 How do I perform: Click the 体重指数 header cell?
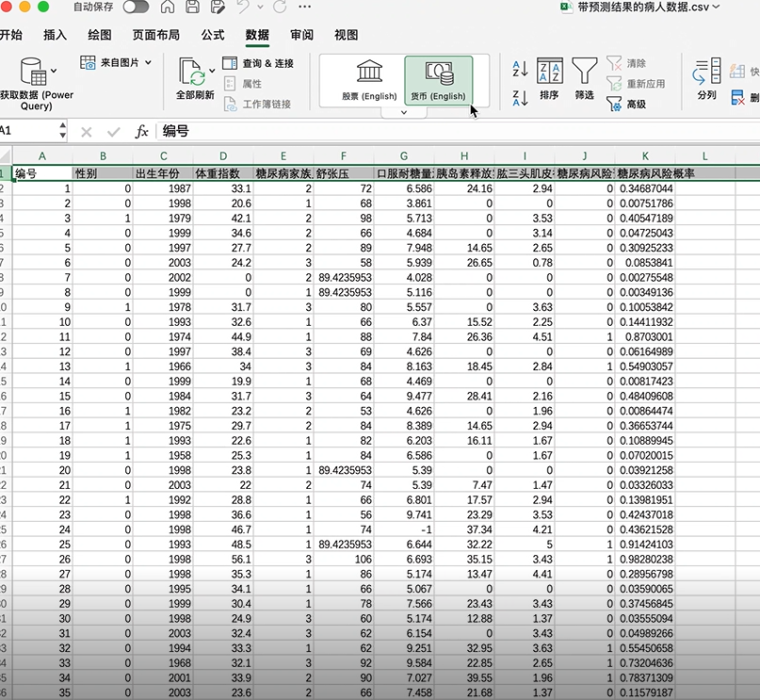223,173
